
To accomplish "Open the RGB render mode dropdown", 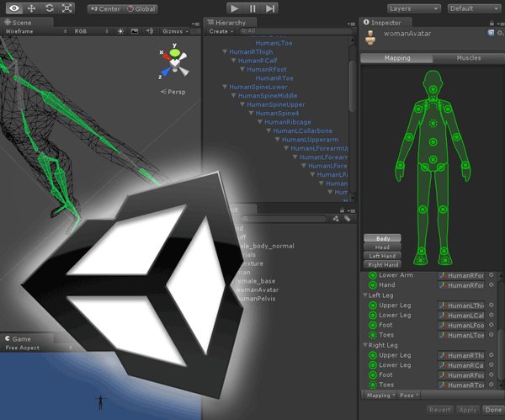I will click(x=91, y=31).
